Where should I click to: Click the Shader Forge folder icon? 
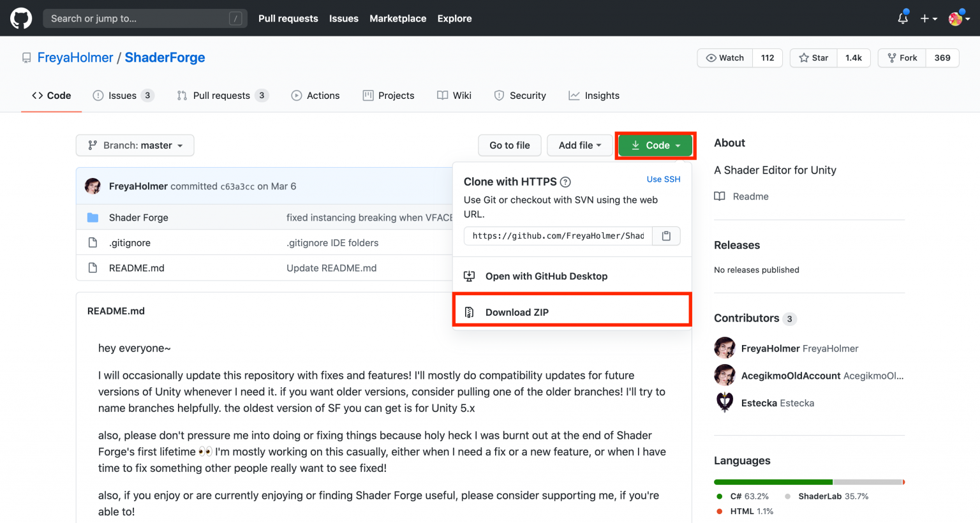93,217
